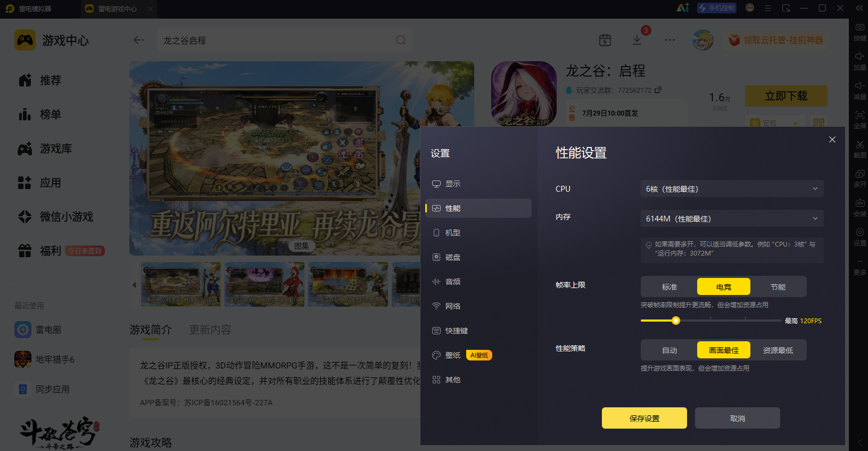Open the keymapping (按键) tool in right sidebar
This screenshot has height=451, width=868.
coord(859,31)
